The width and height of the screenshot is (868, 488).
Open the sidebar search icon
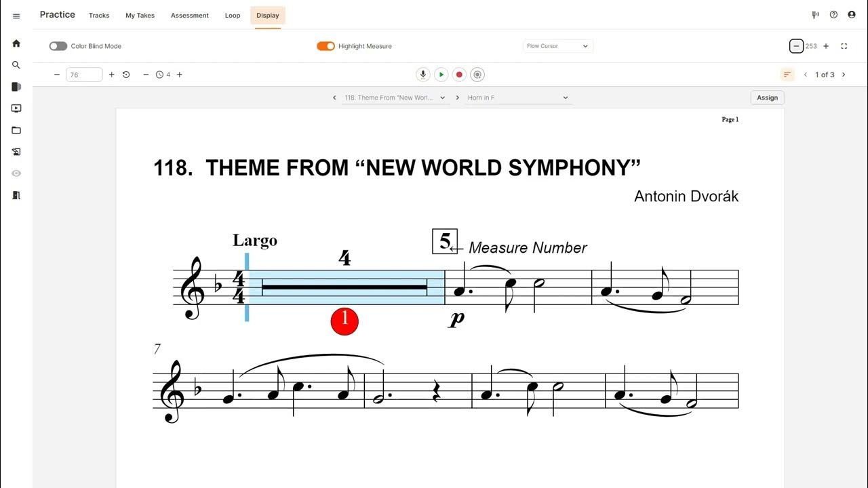click(x=16, y=65)
